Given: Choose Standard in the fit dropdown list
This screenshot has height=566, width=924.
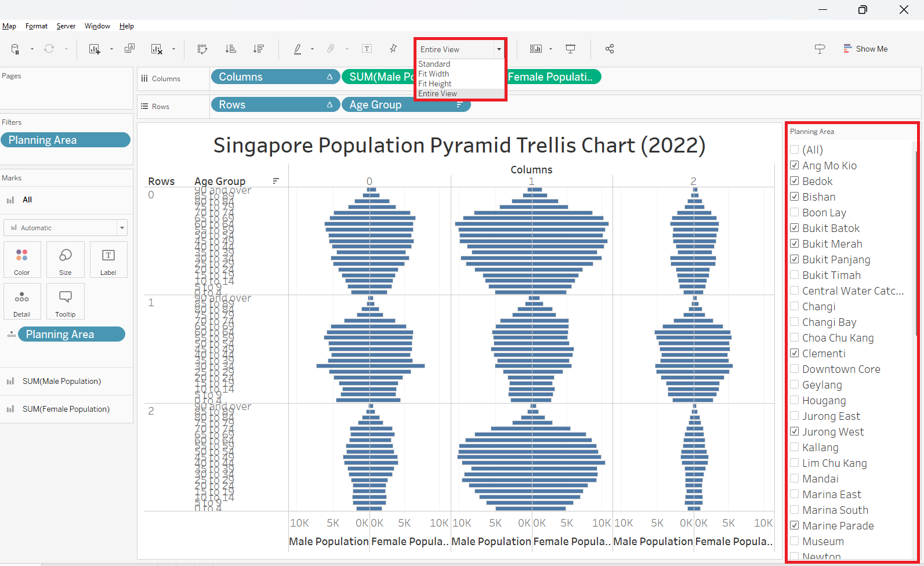Looking at the screenshot, I should click(434, 64).
